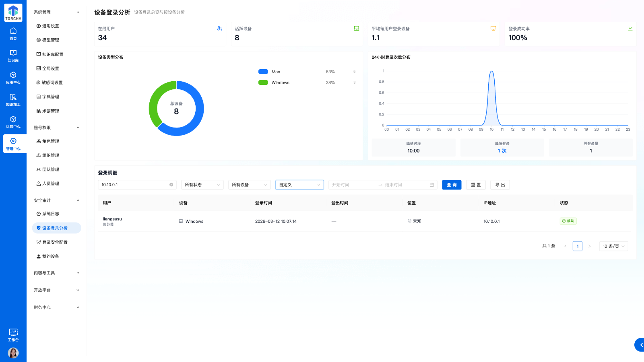The image size is (644, 362).
Task: Click the 应用中心 sidebar icon
Action: [x=13, y=78]
